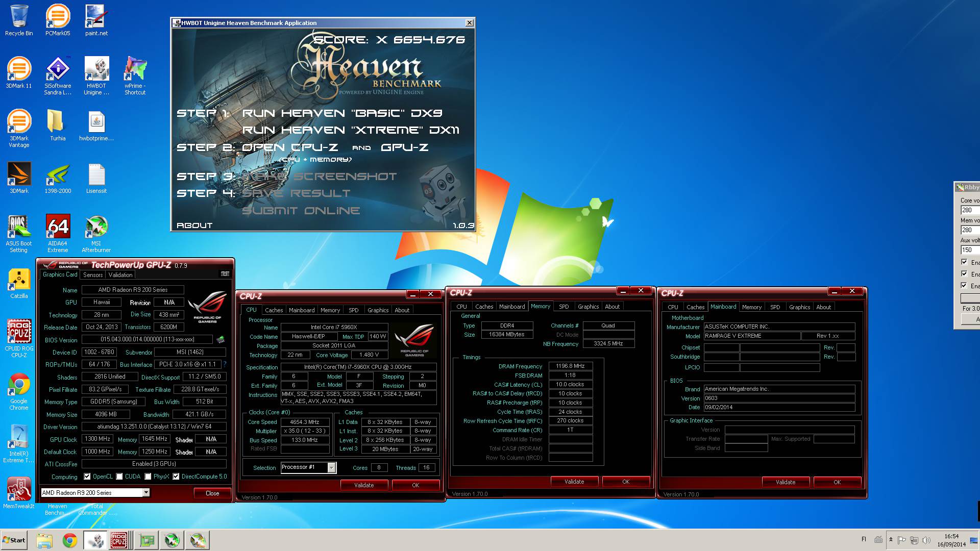Image resolution: width=980 pixels, height=551 pixels.
Task: Click Close button in GPU-Z
Action: coord(212,493)
